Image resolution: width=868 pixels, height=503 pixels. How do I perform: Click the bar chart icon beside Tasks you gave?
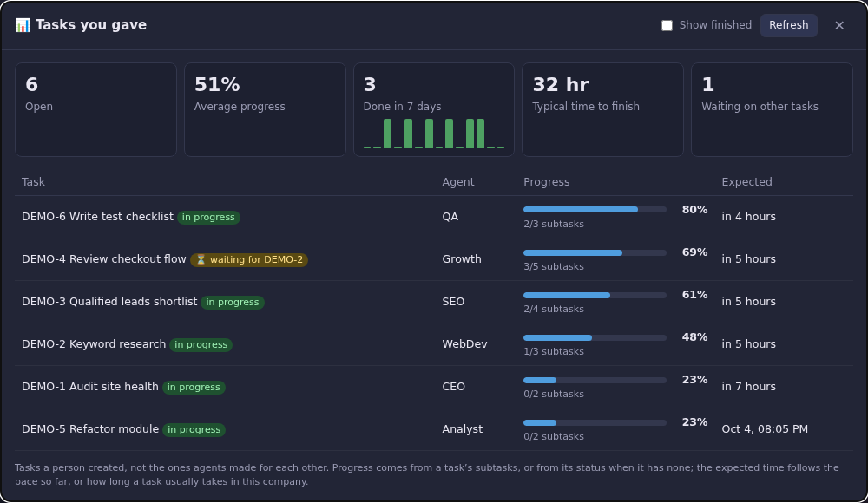point(23,25)
